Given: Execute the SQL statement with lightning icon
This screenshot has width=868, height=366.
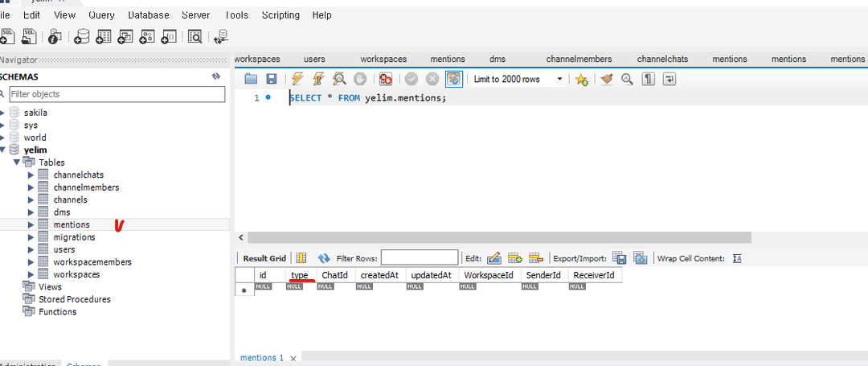Looking at the screenshot, I should click(x=297, y=79).
